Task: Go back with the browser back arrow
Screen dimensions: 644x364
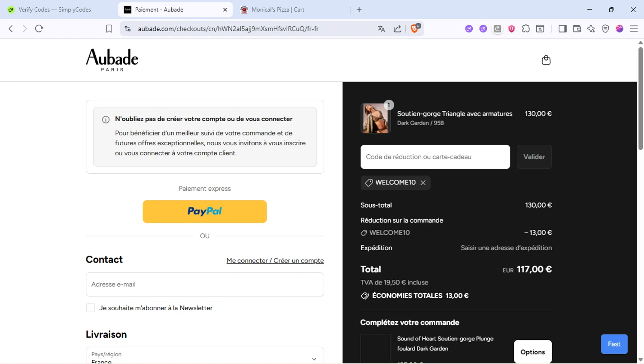Action: click(x=11, y=29)
